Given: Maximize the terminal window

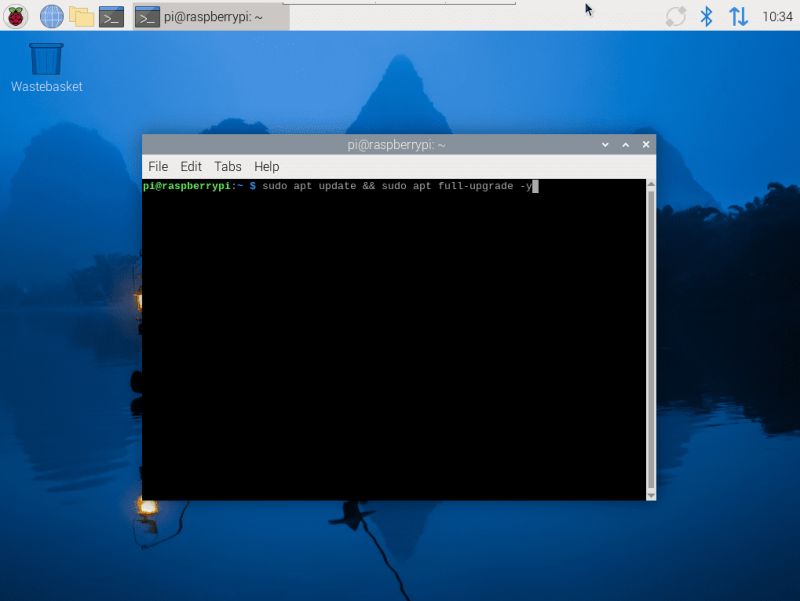Looking at the screenshot, I should [x=624, y=144].
